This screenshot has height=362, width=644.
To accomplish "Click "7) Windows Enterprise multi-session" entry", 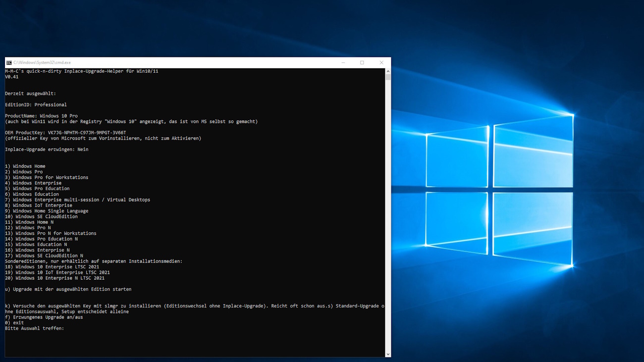I will pos(77,200).
